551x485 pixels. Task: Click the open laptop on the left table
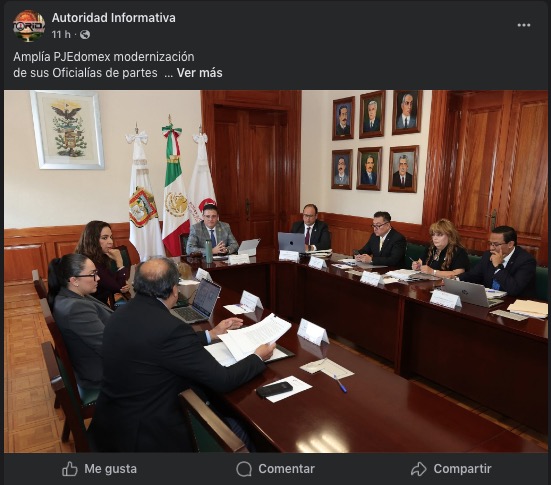[197, 301]
